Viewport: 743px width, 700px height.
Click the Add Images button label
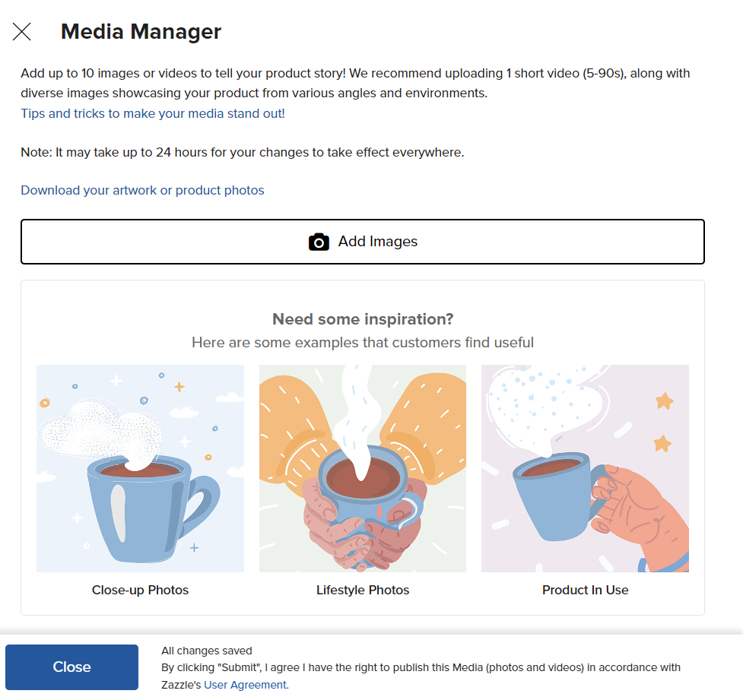pyautogui.click(x=378, y=242)
